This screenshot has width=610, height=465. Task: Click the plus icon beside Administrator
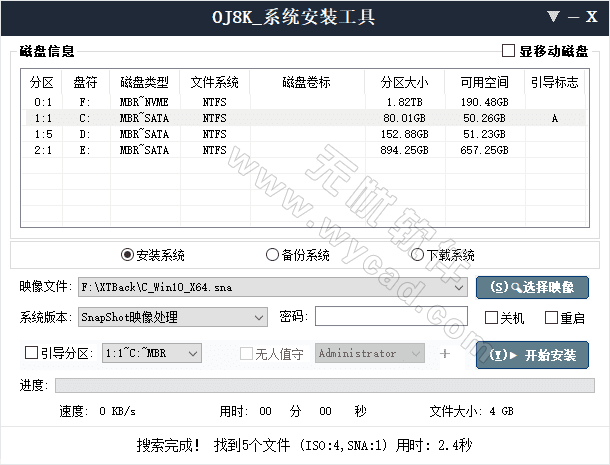tap(445, 353)
